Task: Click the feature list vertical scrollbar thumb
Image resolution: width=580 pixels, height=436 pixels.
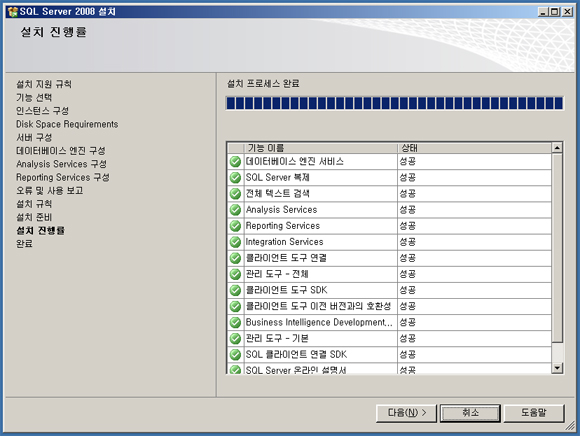Action: click(557, 248)
